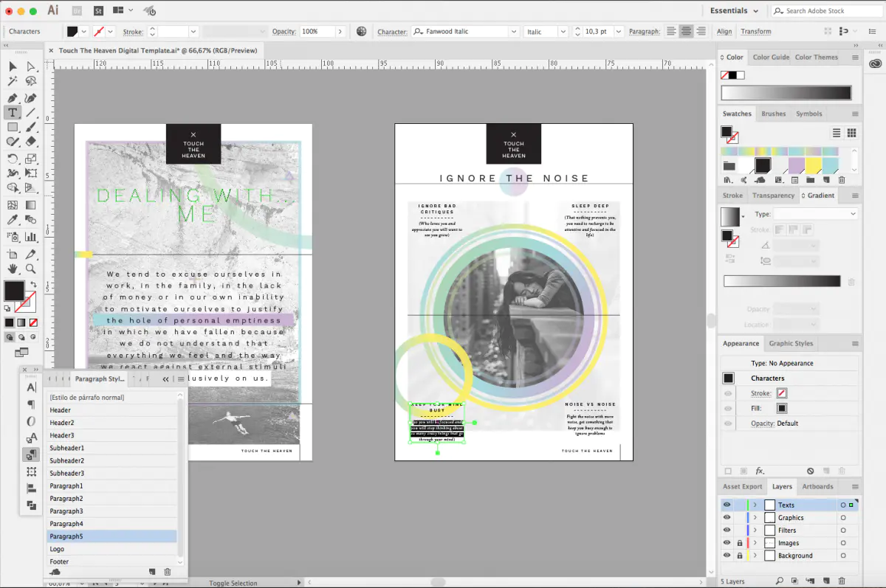Hide the Images layer

click(727, 543)
